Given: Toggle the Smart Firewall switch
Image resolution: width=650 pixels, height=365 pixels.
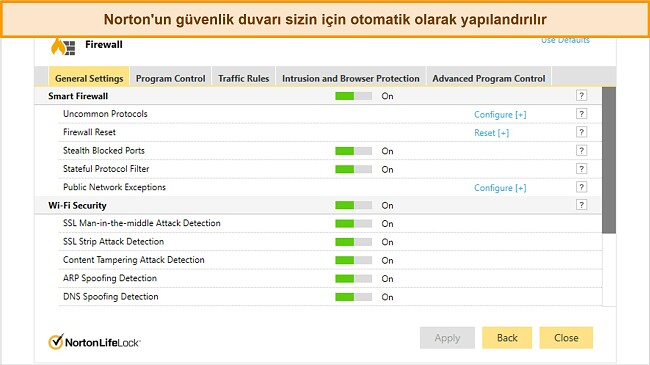Looking at the screenshot, I should 353,96.
